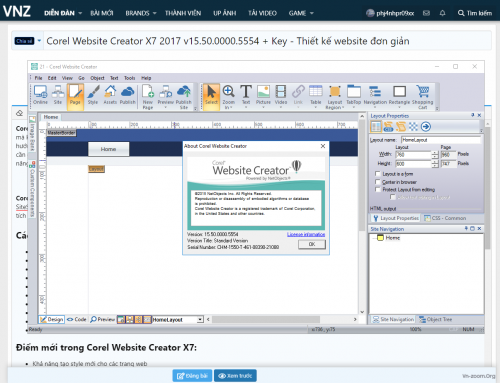Add a Shopping Cart component
The width and height of the screenshot is (500, 383).
[422, 97]
